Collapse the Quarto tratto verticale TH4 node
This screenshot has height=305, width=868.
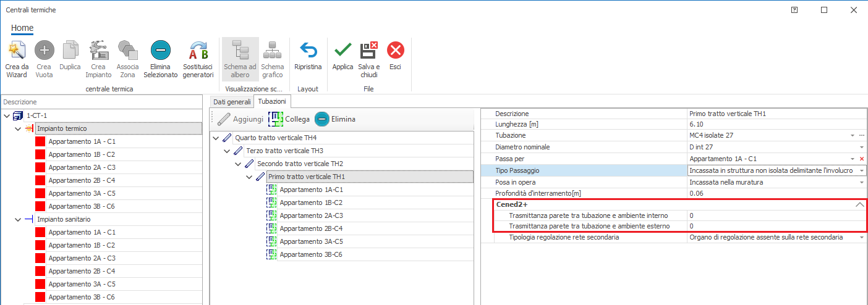click(x=216, y=138)
